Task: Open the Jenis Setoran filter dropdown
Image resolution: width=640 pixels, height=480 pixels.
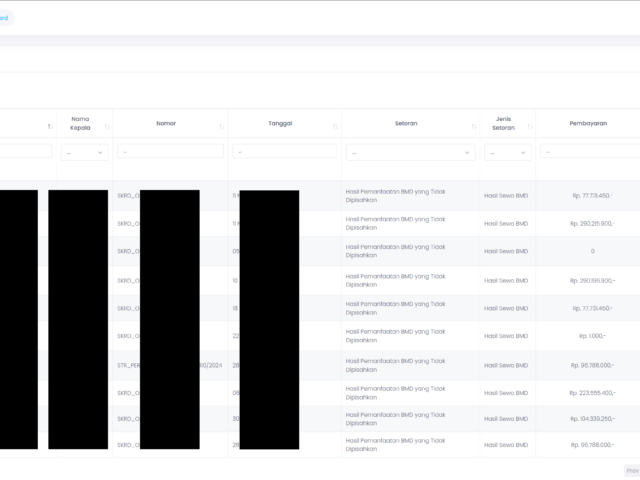Action: [507, 152]
